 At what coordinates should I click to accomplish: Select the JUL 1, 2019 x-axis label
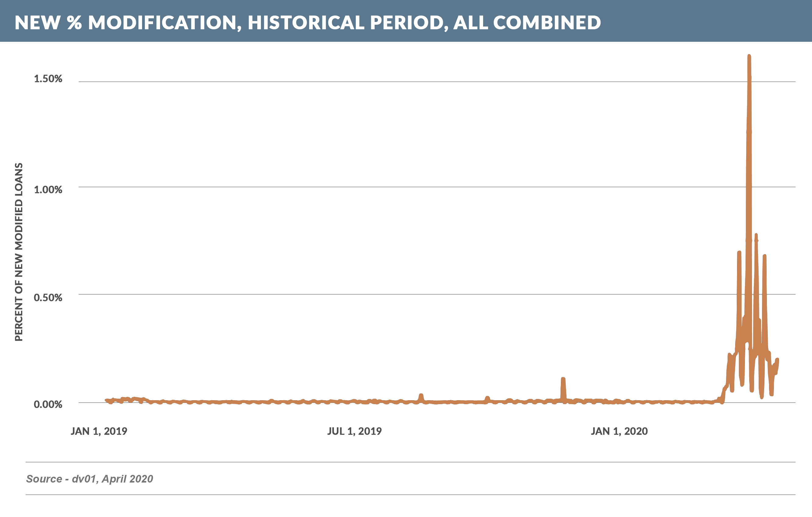point(354,431)
